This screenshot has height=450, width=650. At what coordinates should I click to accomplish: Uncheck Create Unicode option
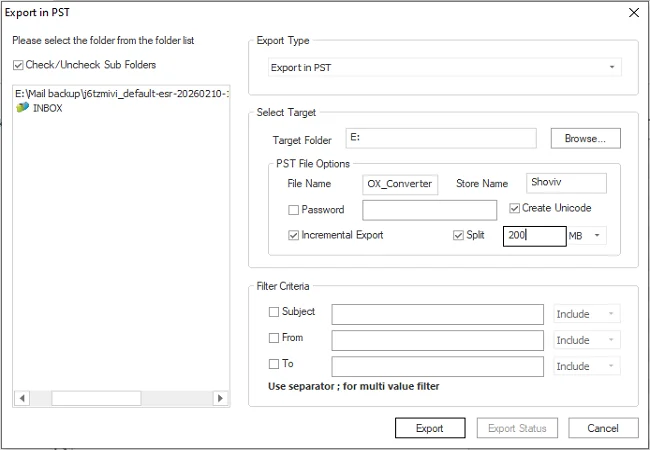(514, 208)
